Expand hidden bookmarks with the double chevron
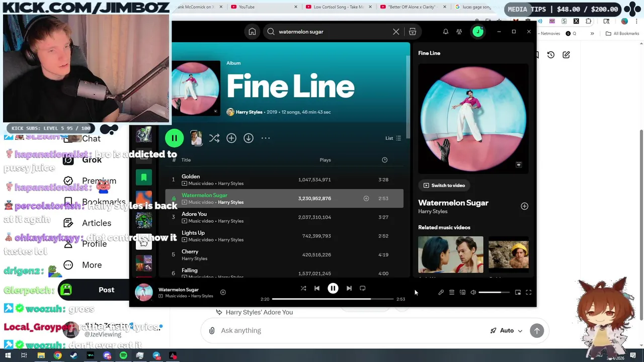 [x=592, y=34]
